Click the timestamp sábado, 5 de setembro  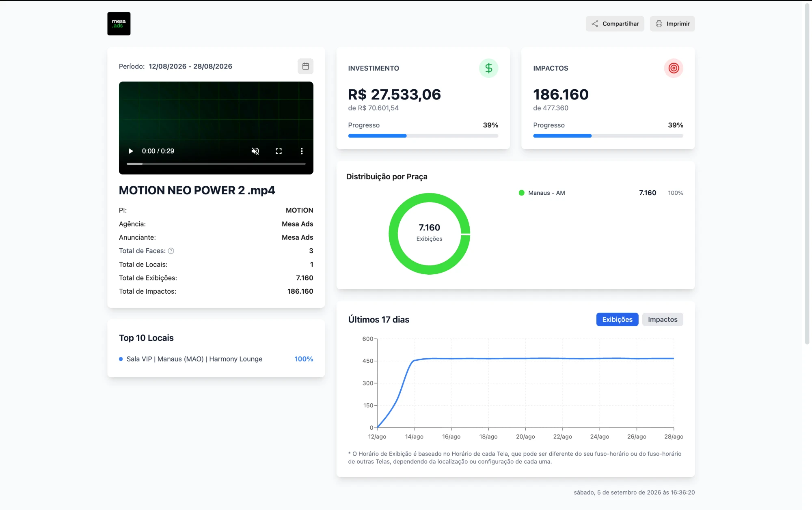tap(634, 492)
